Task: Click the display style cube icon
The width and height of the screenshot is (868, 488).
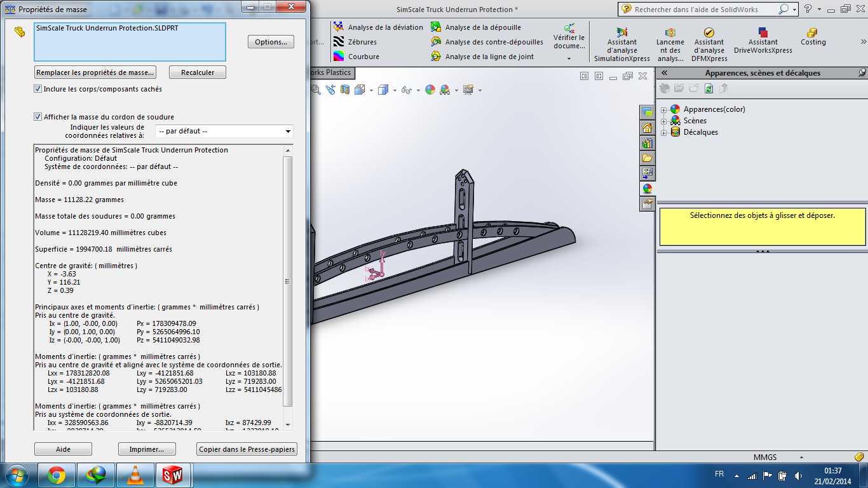Action: pyautogui.click(x=383, y=90)
